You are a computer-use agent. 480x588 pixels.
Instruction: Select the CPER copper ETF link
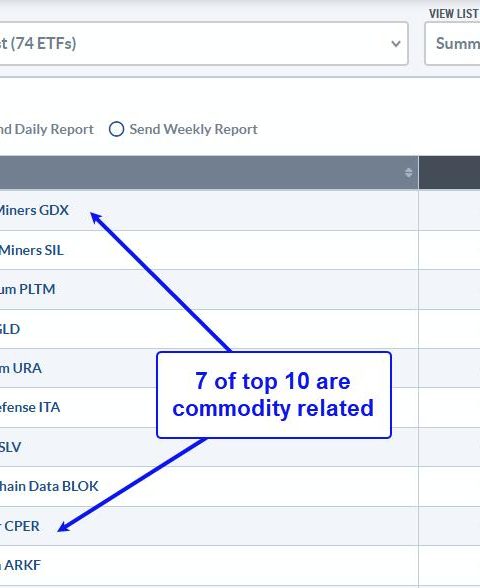pos(20,526)
